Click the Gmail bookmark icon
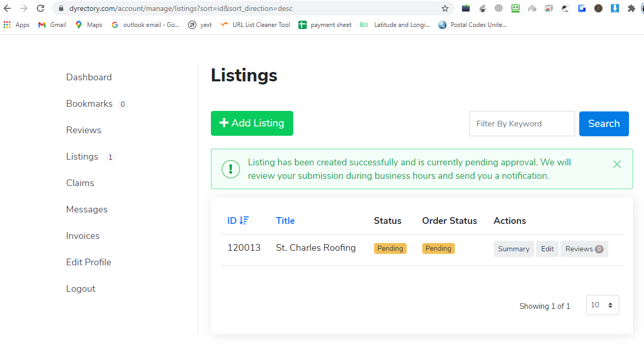Image resolution: width=644 pixels, height=356 pixels. [42, 25]
